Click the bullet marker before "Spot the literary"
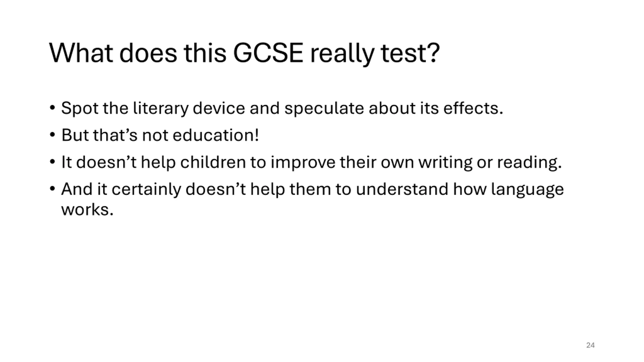The width and height of the screenshot is (644, 362). [52, 108]
